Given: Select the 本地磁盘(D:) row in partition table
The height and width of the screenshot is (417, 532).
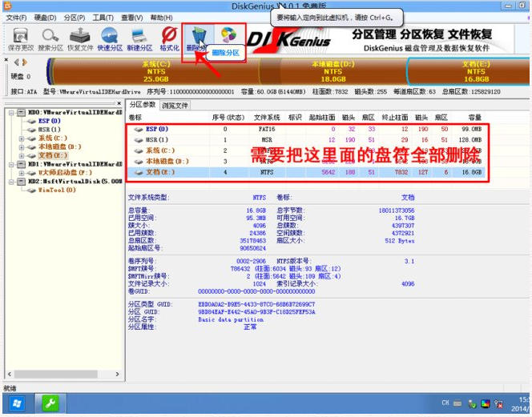Looking at the screenshot, I should click(307, 162).
